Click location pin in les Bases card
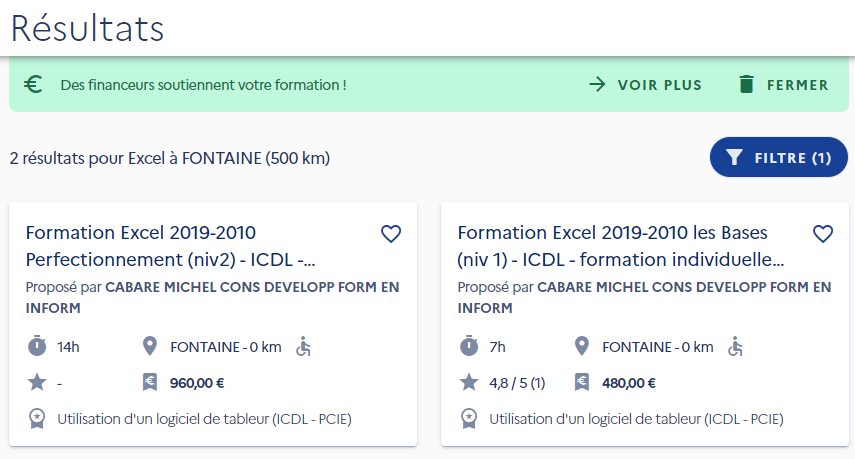The image size is (855, 459). pyautogui.click(x=582, y=346)
